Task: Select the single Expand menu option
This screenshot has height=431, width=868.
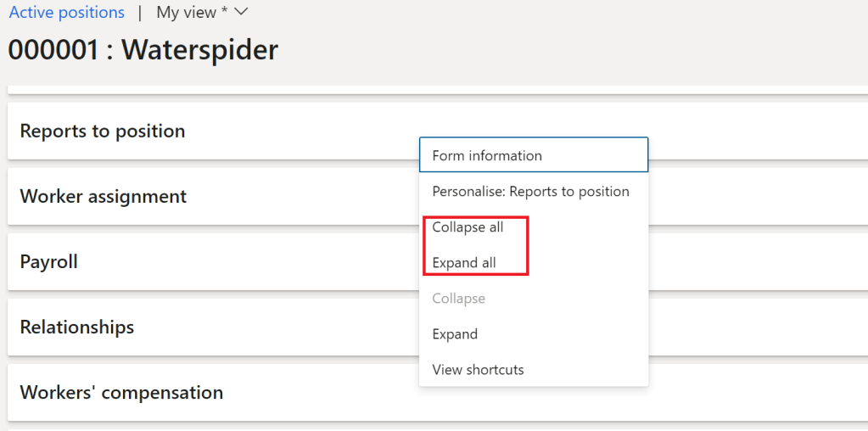Action: click(x=455, y=334)
